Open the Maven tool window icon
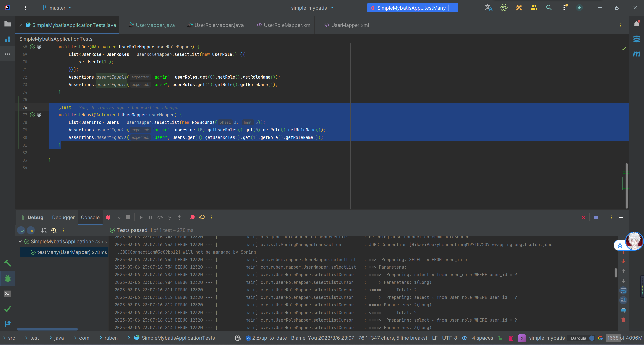The width and height of the screenshot is (644, 345). (636, 54)
